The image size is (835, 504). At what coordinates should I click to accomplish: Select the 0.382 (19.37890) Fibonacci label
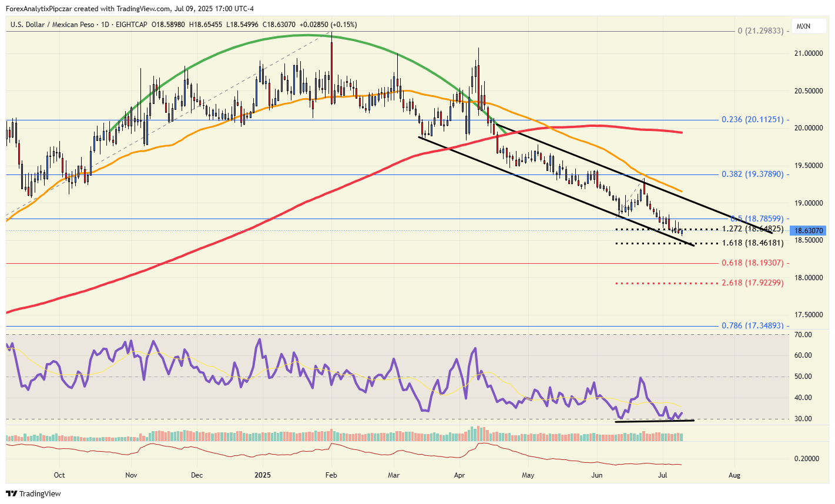coord(752,174)
